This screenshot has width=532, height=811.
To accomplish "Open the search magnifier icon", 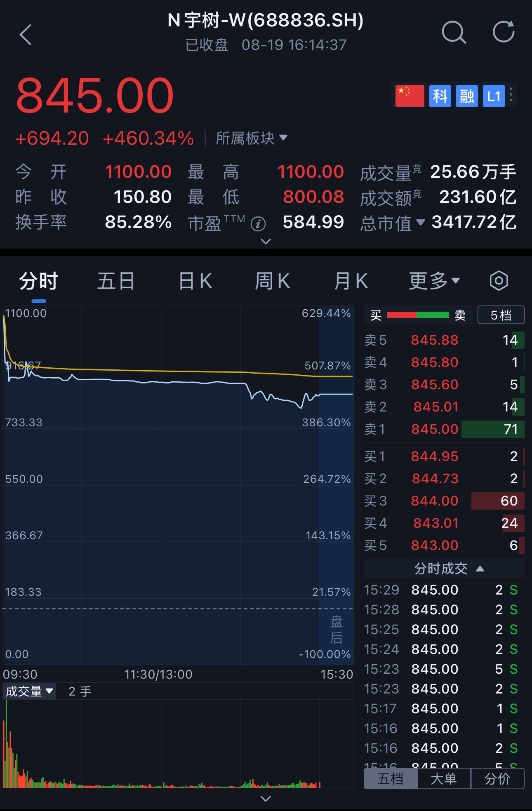I will pos(454,32).
